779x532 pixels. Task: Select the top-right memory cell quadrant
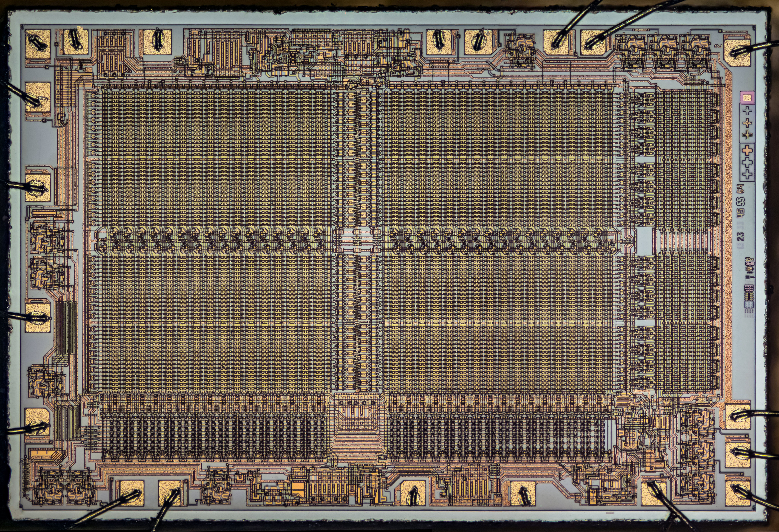point(500,156)
